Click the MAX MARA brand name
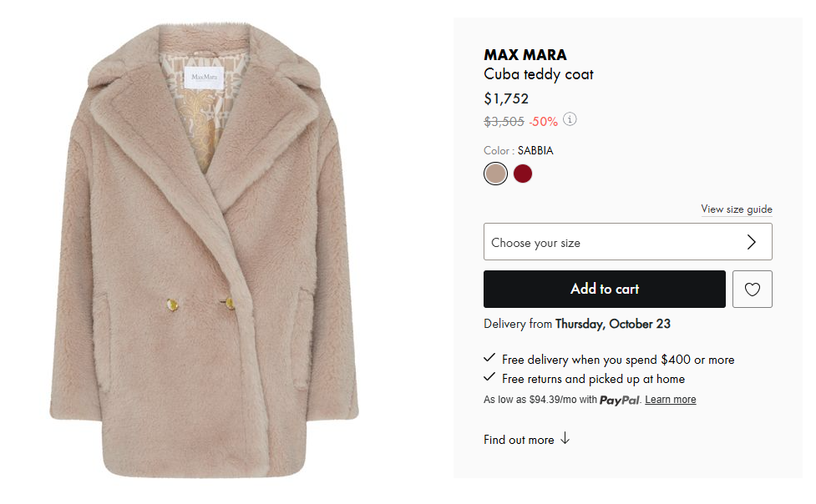Screen dimensions: 816x504 coord(525,55)
